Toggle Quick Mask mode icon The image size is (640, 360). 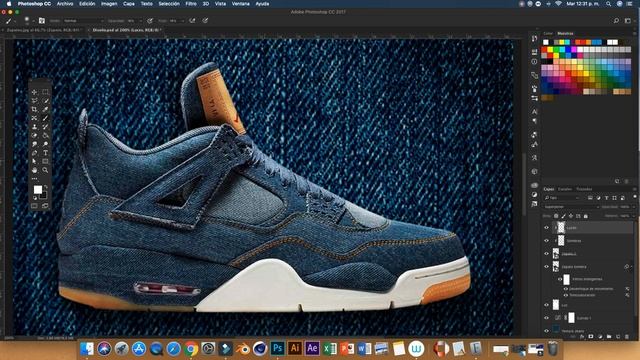(34, 206)
